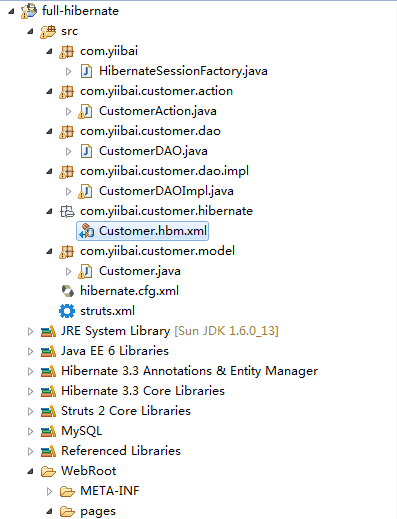Select Referenced Libraries entry
This screenshot has height=519, width=397.
(x=121, y=451)
